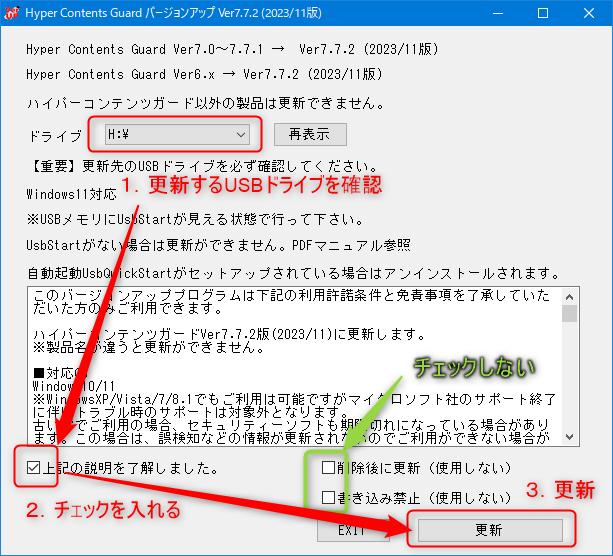Image resolution: width=613 pixels, height=556 pixels.
Task: Minimize the Hyper Contents Guard window
Action: pyautogui.click(x=498, y=13)
